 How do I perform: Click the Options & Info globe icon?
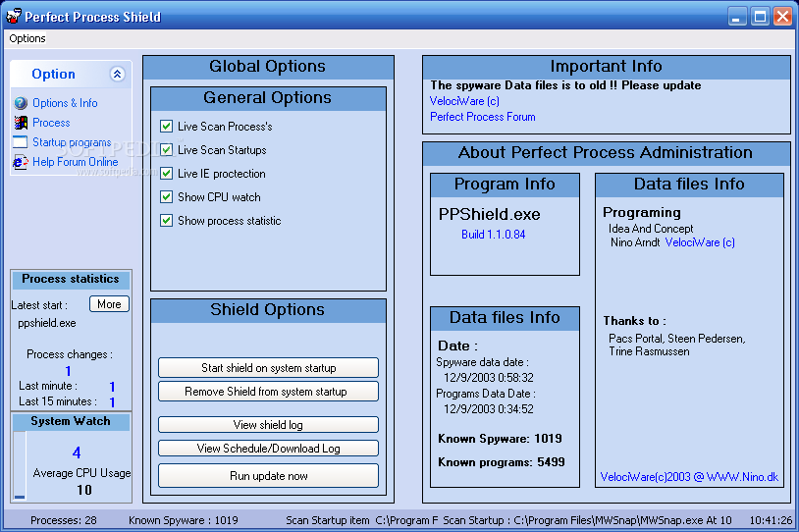[21, 103]
